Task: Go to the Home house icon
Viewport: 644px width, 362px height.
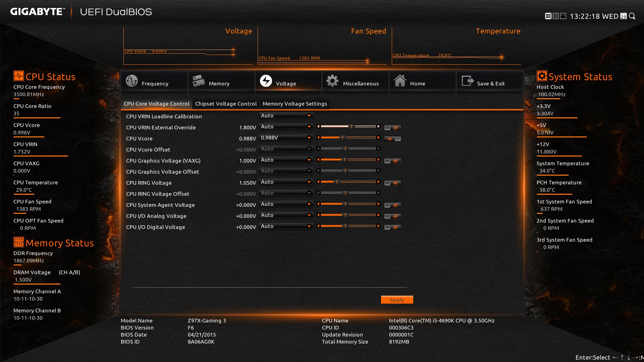Action: (x=400, y=81)
